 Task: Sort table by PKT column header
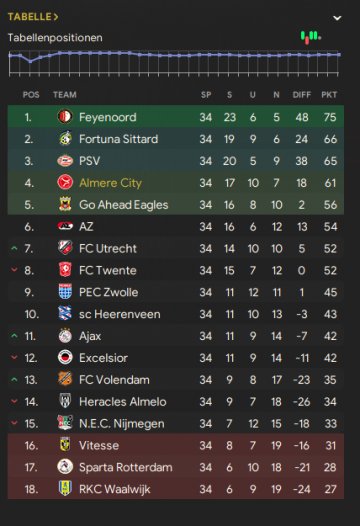[x=329, y=95]
